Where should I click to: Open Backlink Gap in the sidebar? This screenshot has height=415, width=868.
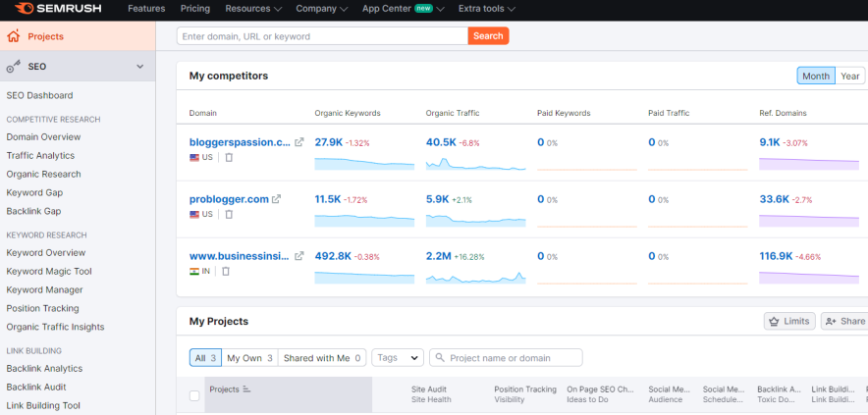point(33,211)
